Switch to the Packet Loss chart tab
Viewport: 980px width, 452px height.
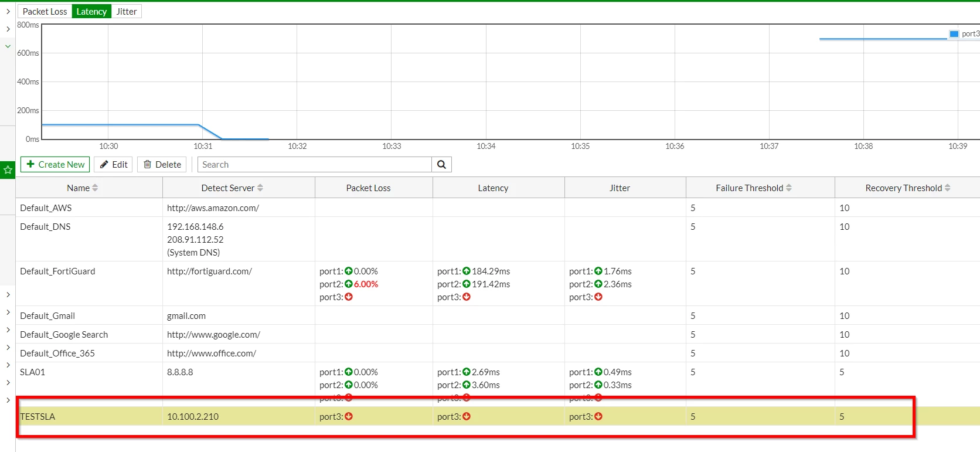(x=45, y=12)
